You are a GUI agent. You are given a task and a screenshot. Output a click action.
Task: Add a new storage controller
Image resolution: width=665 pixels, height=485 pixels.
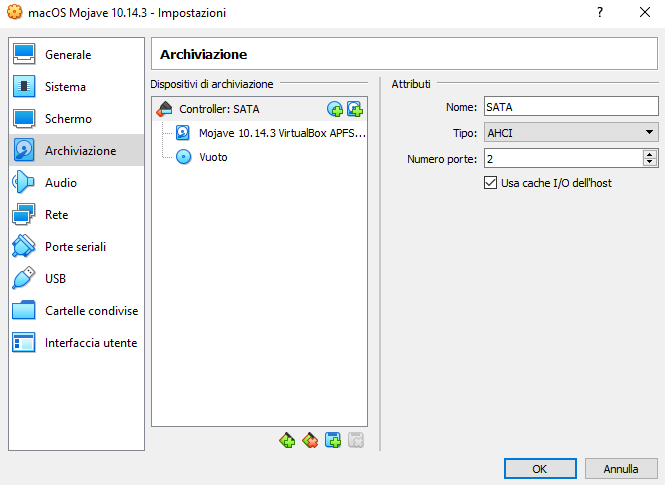point(288,440)
